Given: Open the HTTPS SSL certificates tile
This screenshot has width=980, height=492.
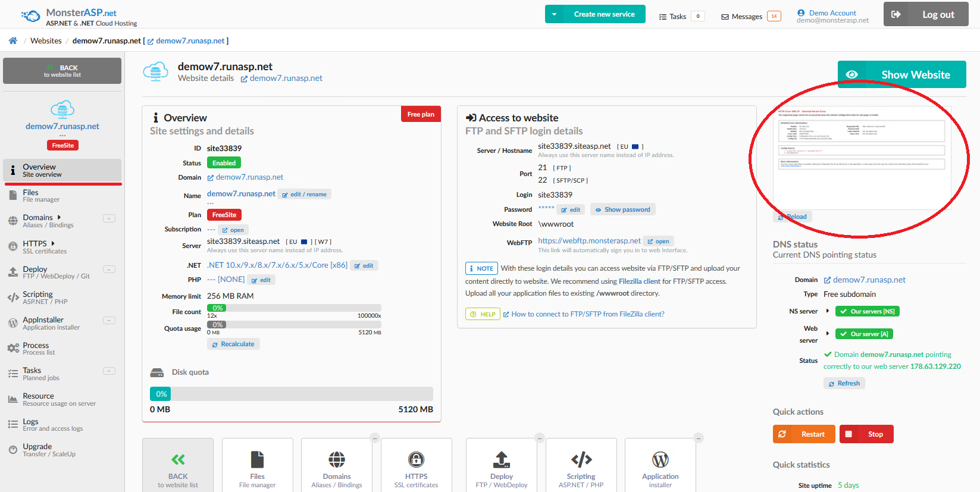Looking at the screenshot, I should point(416,459).
